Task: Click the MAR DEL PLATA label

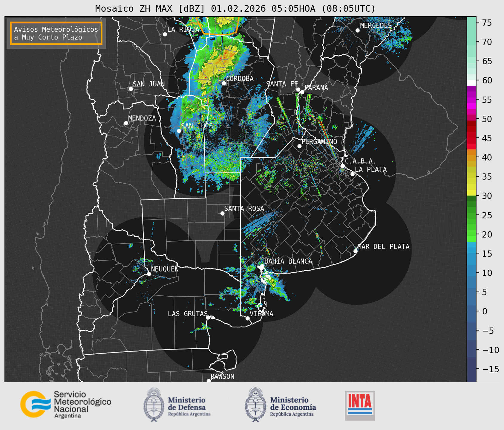Action: coord(383,247)
